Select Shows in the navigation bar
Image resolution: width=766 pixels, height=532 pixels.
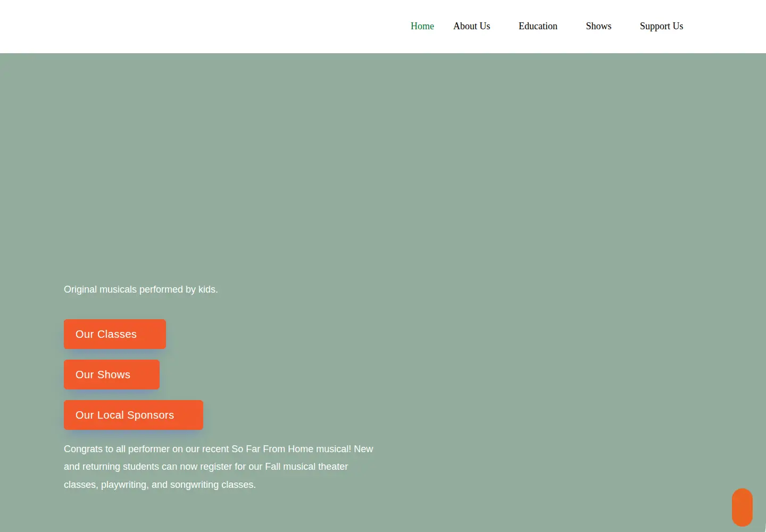click(598, 26)
